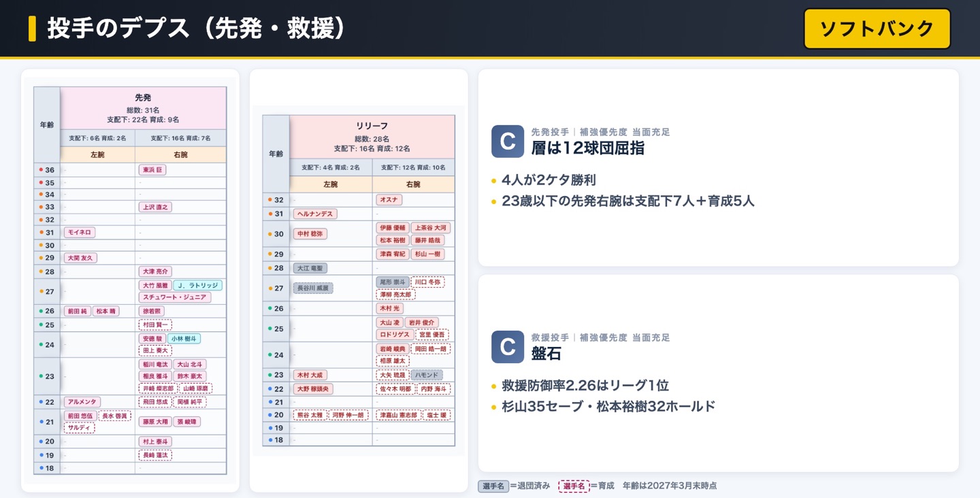This screenshot has width=980, height=498.
Task: Select the リリーフ pitcher depth table thumbnail
Action: tap(359, 280)
